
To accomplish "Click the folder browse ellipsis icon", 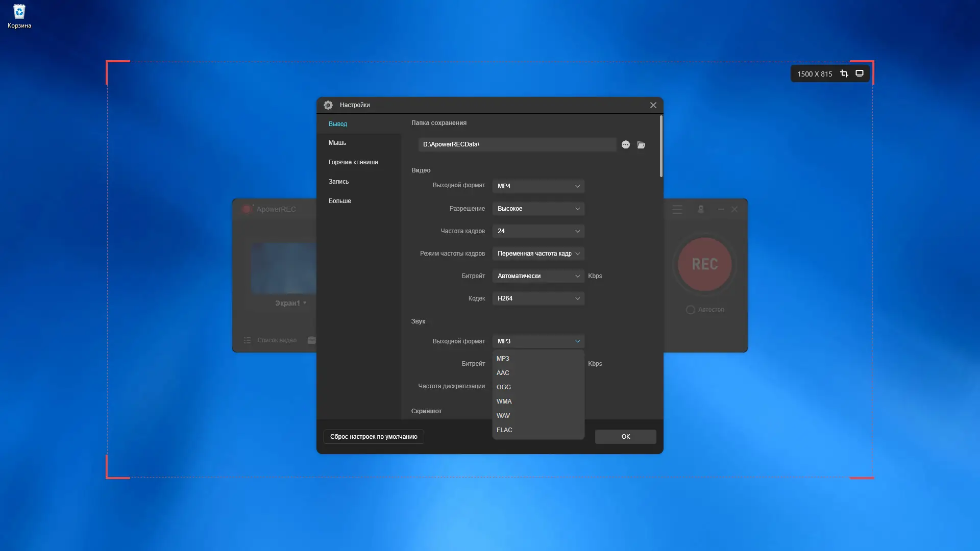I will 625,145.
